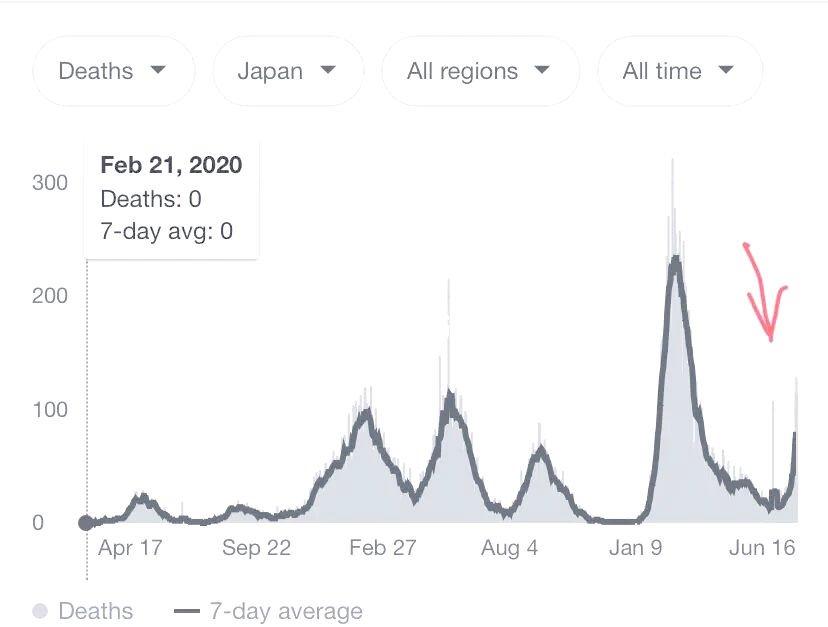Click the tallest peak of the 7-day average line
Viewport: 828px width, 627px height.
pyautogui.click(x=676, y=258)
